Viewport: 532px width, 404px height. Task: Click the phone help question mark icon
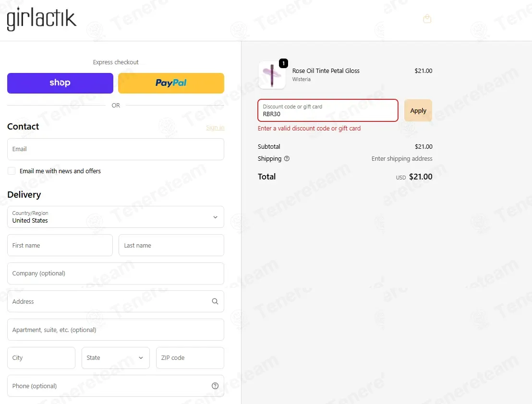(215, 386)
